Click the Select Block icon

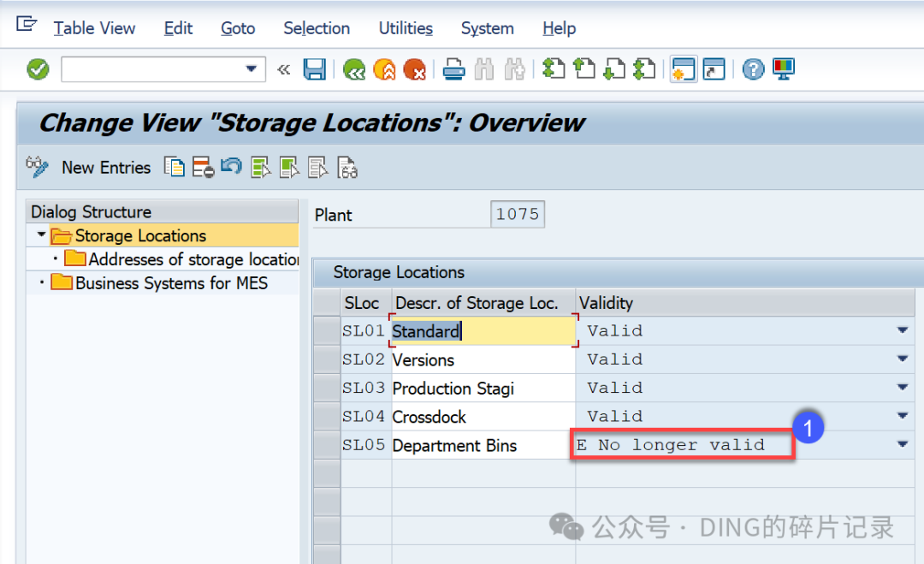pos(289,168)
